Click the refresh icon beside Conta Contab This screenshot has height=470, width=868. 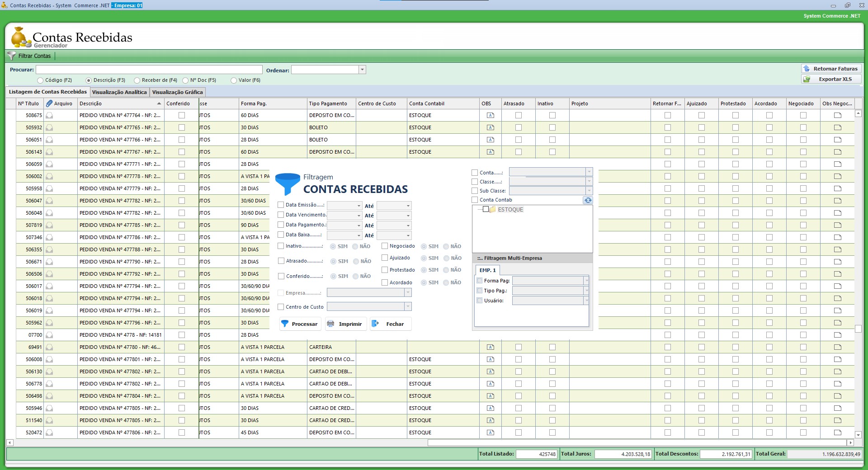click(587, 200)
